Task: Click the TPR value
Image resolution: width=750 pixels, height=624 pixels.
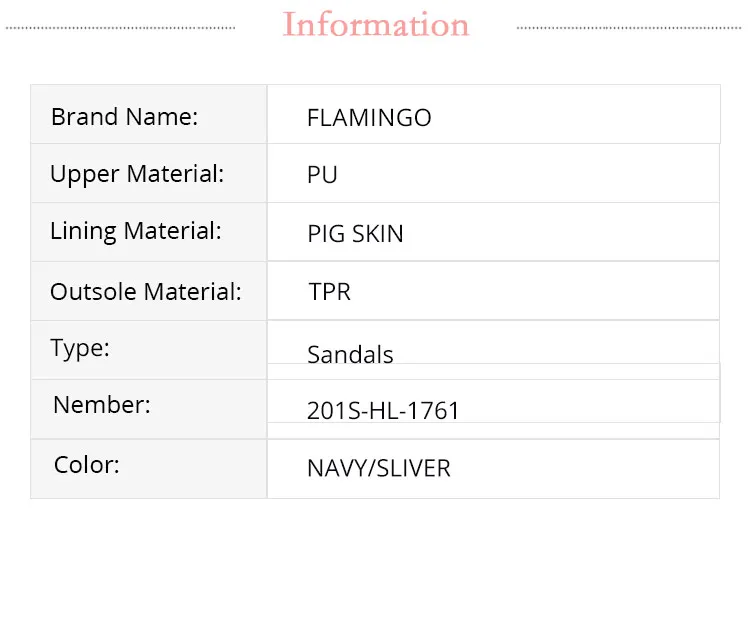Action: click(330, 292)
